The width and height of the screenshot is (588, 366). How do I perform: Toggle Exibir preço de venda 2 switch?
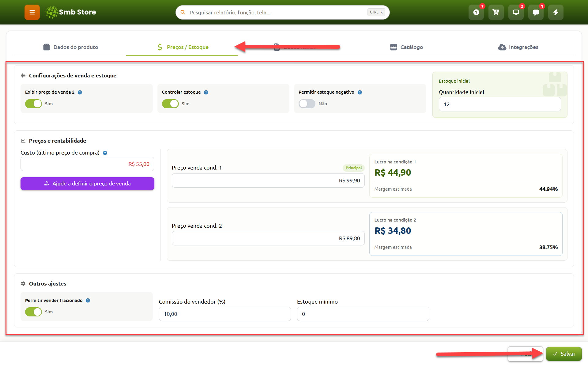[33, 104]
